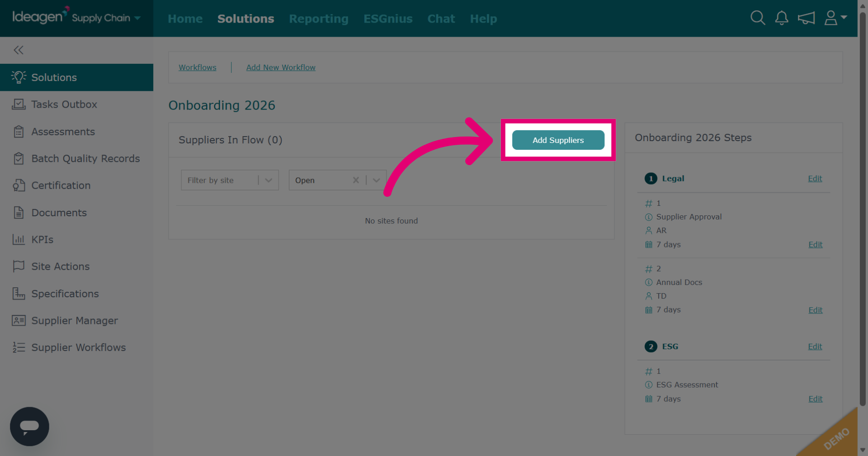Edit the ESG Assessment step
The image size is (868, 456).
(x=816, y=399)
